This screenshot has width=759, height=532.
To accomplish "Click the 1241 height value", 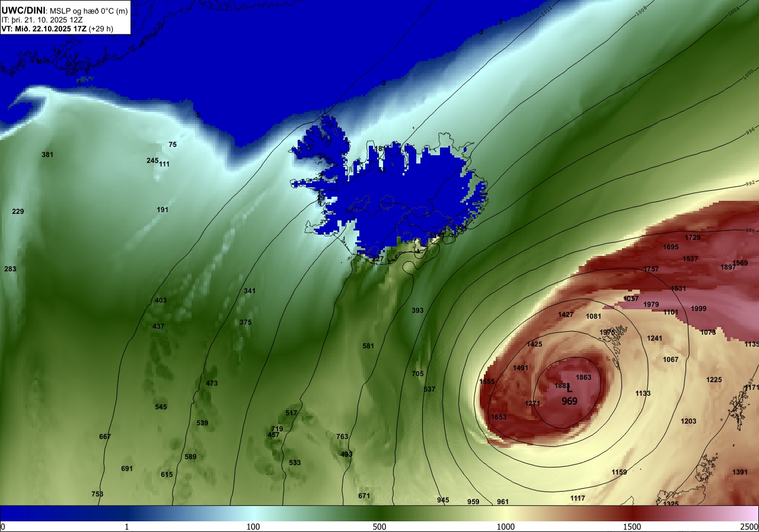I will [655, 338].
